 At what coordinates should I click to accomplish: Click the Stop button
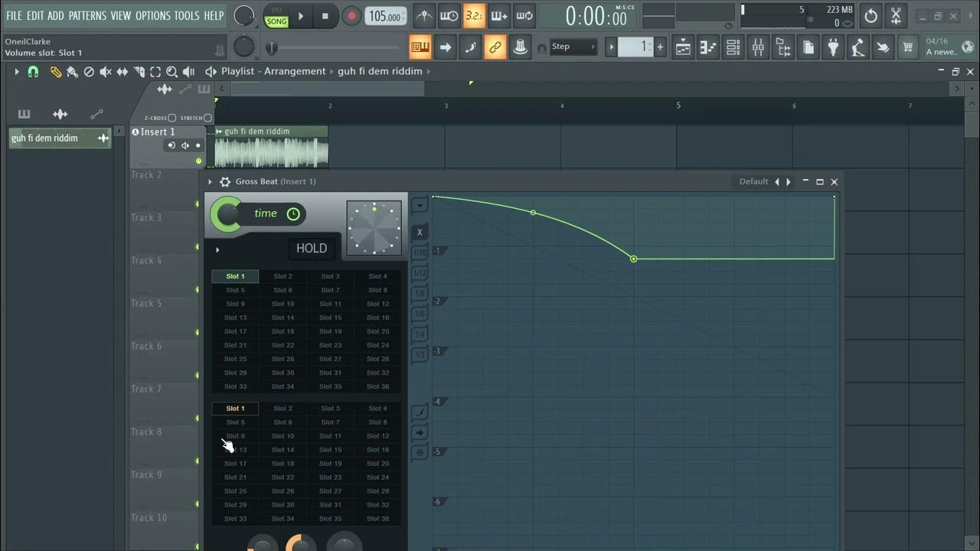pos(325,15)
